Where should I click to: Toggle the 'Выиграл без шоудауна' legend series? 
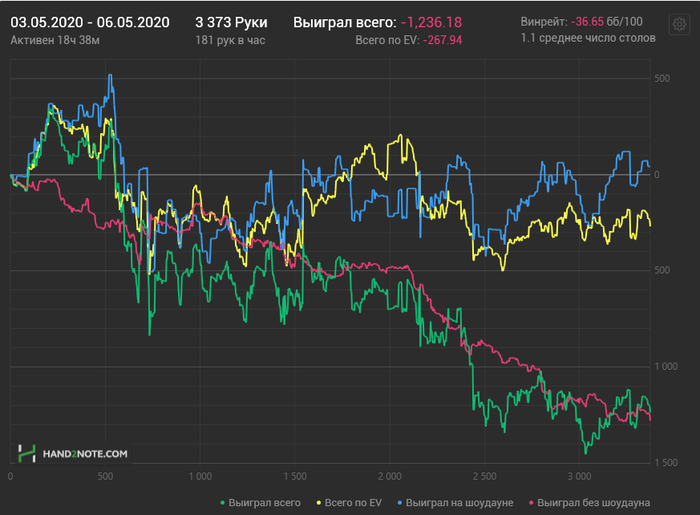click(x=589, y=503)
